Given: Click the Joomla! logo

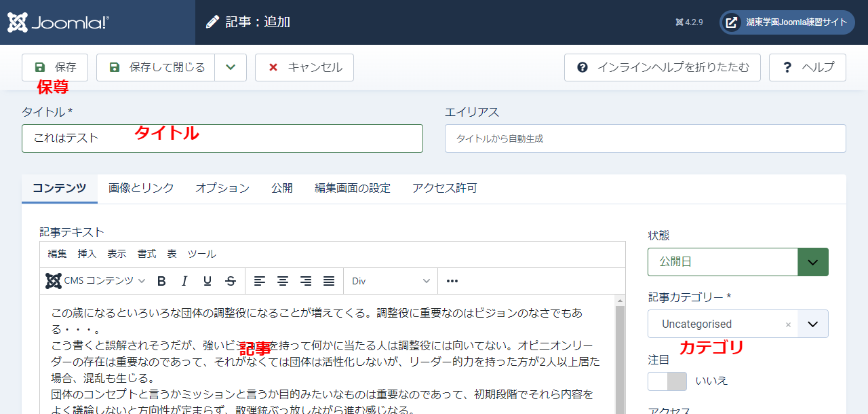Looking at the screenshot, I should [x=58, y=22].
